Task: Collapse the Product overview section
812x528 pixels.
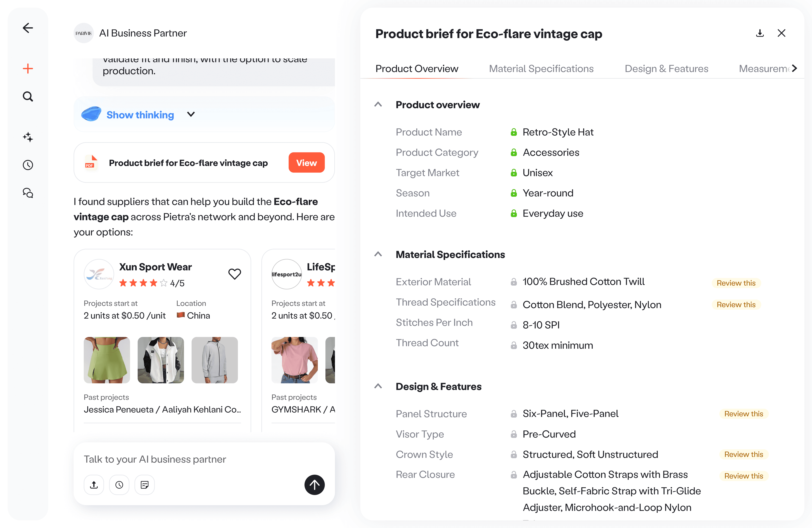Action: click(378, 104)
